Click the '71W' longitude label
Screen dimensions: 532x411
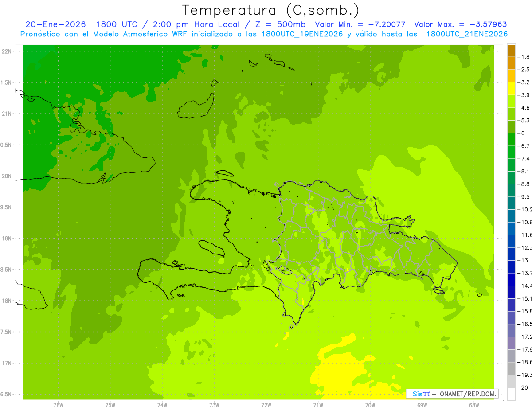pyautogui.click(x=318, y=405)
